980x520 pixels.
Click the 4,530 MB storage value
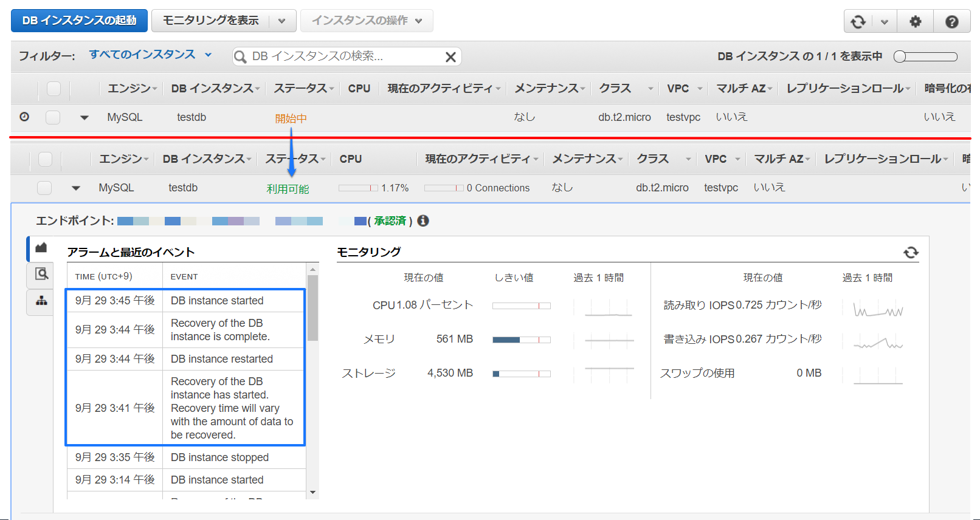450,373
